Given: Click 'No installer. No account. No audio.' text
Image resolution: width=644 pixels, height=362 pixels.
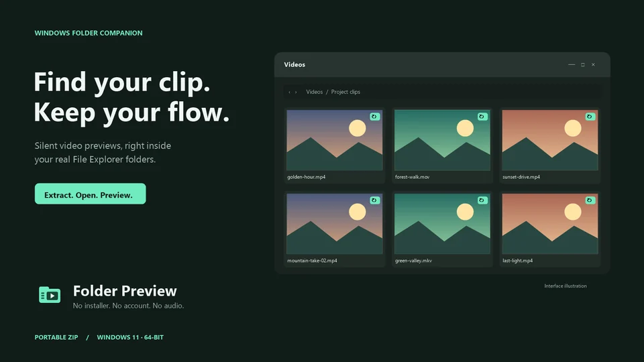Looking at the screenshot, I should pyautogui.click(x=128, y=306).
